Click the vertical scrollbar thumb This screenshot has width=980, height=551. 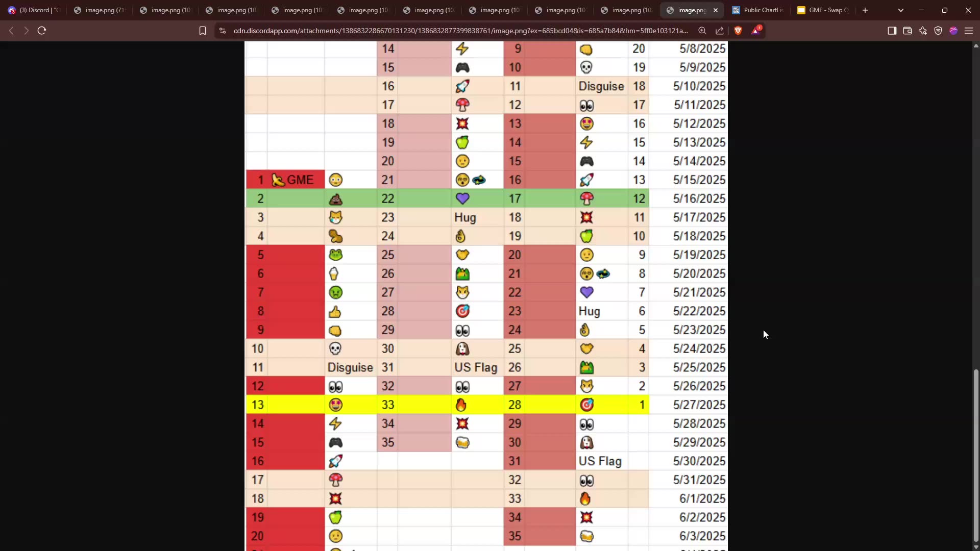point(976,455)
